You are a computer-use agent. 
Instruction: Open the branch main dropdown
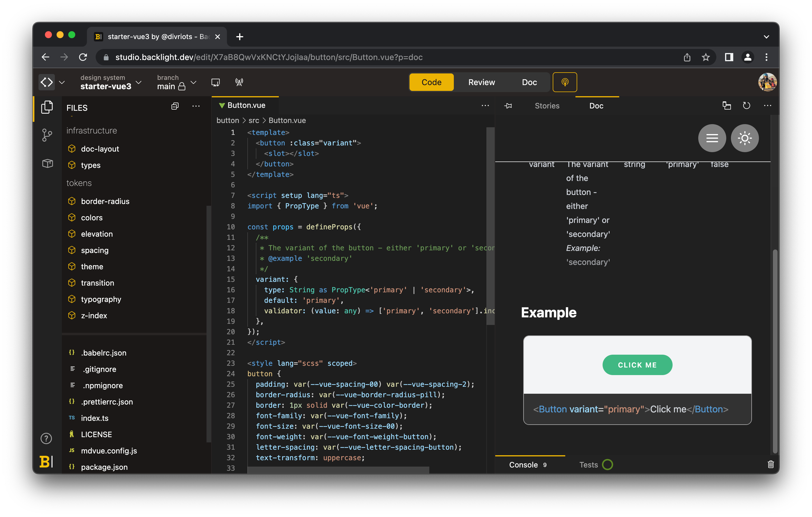click(x=194, y=82)
